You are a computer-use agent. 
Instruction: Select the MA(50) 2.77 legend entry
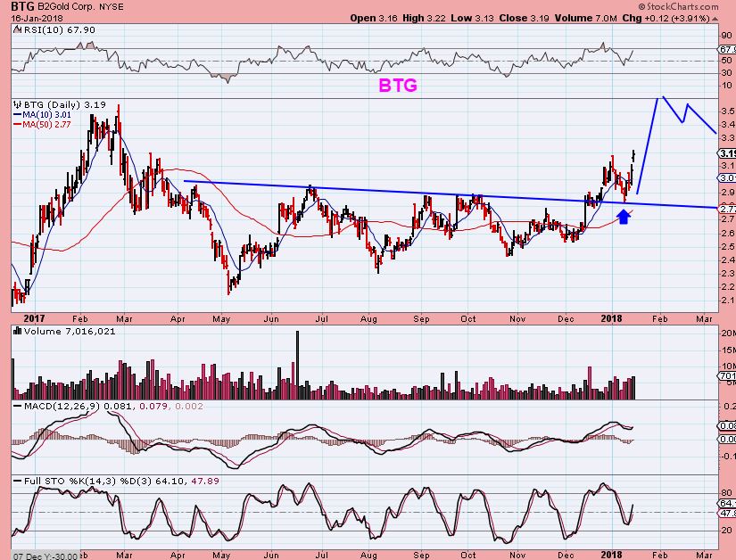coord(42,125)
